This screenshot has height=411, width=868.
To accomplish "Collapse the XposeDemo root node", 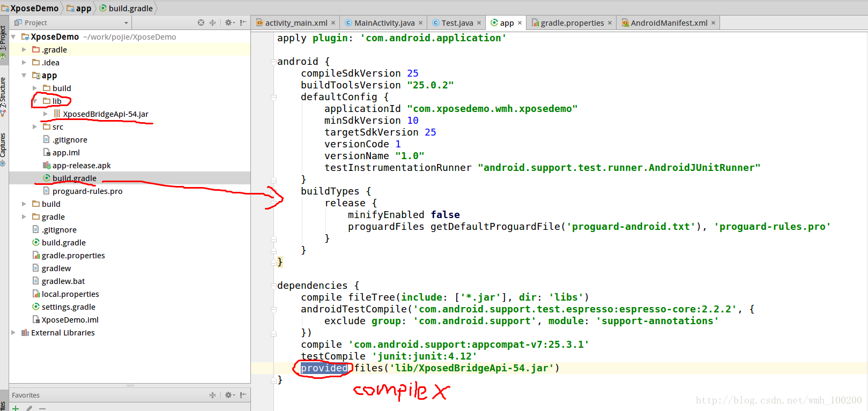I will 13,37.
